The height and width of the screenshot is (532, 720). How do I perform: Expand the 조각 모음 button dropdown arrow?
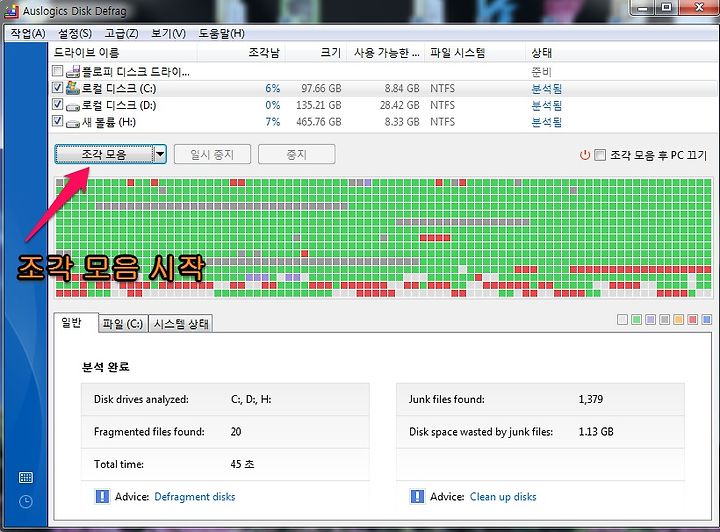[x=160, y=154]
